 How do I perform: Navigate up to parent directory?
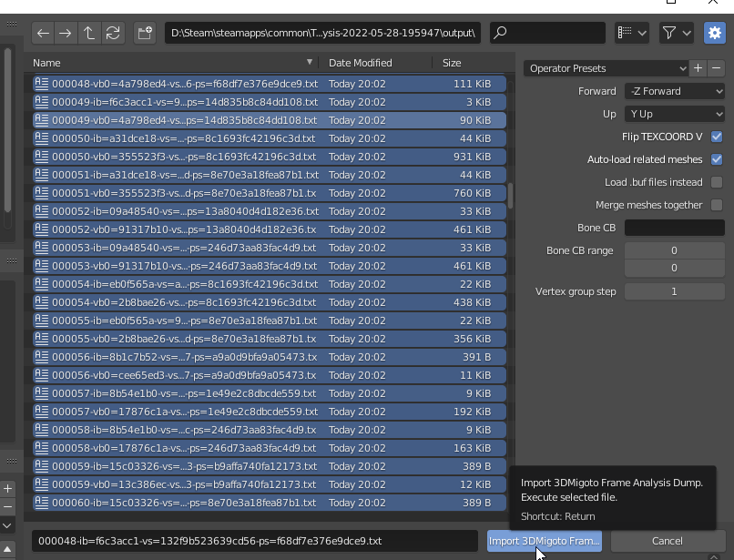pyautogui.click(x=89, y=33)
